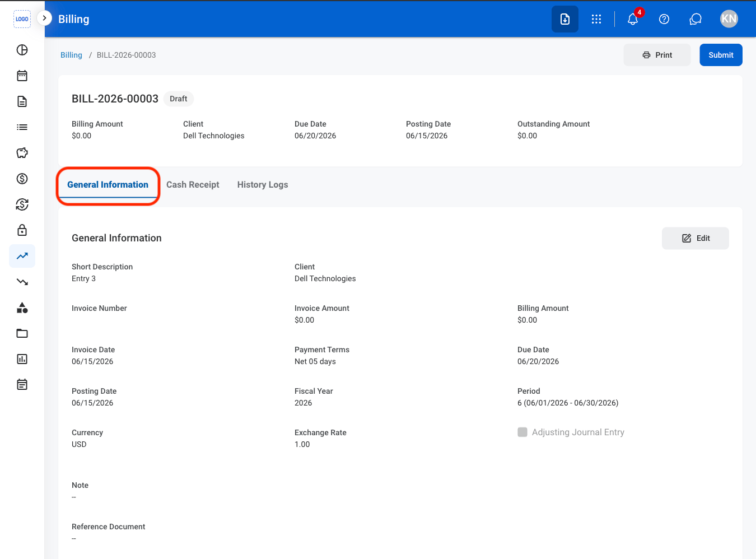756x559 pixels.
Task: Open the folder sidebar icon
Action: (x=22, y=333)
